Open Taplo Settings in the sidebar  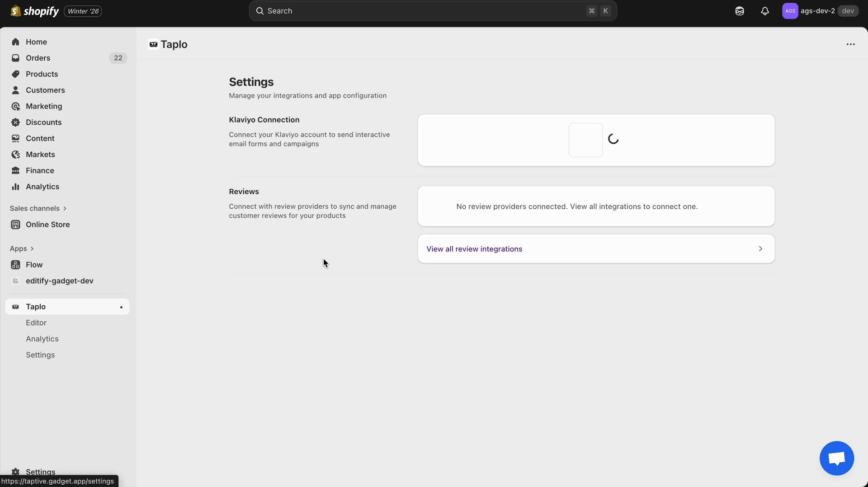pos(40,355)
